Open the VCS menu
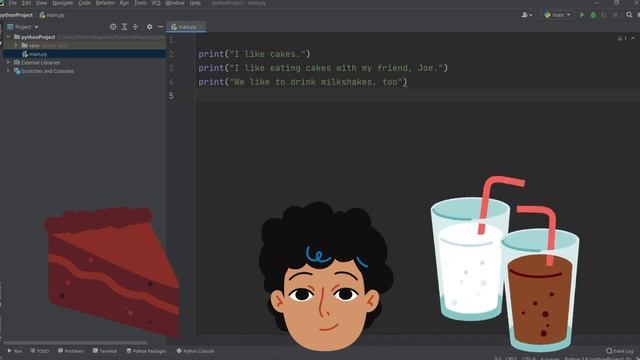Image resolution: width=640 pixels, height=360 pixels. (156, 3)
